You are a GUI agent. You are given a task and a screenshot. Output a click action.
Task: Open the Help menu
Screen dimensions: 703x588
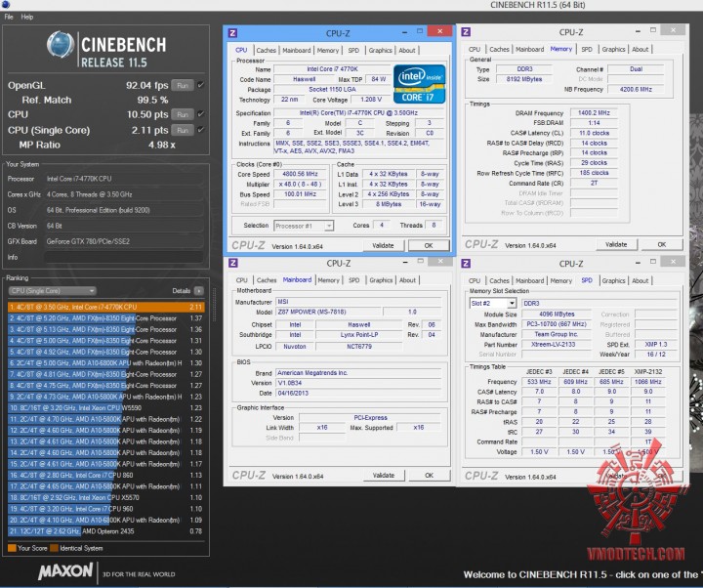[x=27, y=17]
